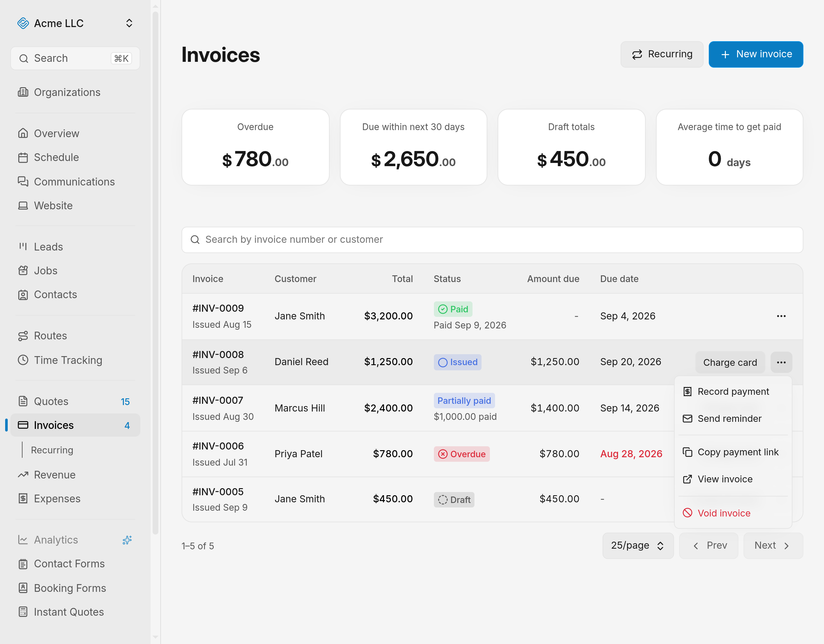
Task: Choose Send reminder in the dropdown menu
Action: [733, 418]
